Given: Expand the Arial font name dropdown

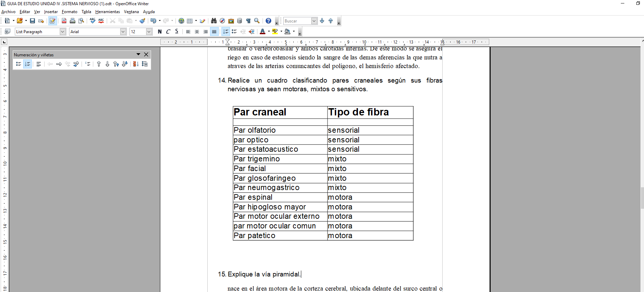Looking at the screenshot, I should (123, 32).
